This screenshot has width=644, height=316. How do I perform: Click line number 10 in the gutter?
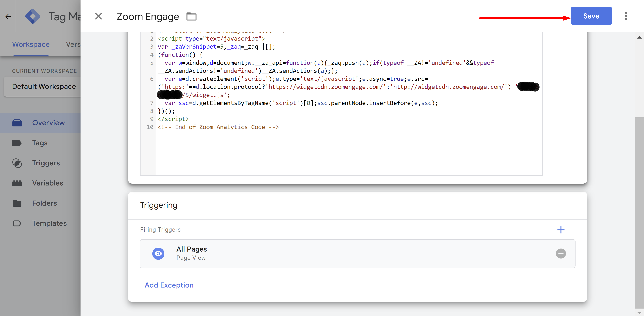(150, 127)
